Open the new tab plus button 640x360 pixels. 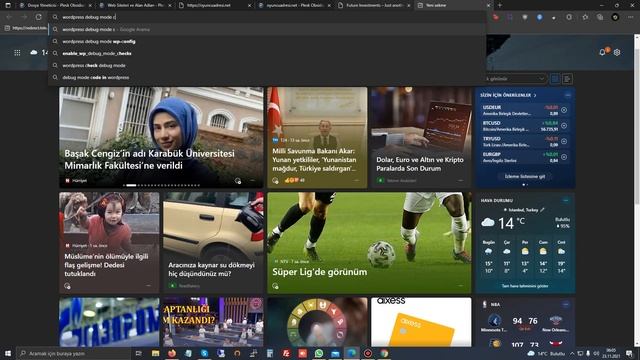coord(500,5)
